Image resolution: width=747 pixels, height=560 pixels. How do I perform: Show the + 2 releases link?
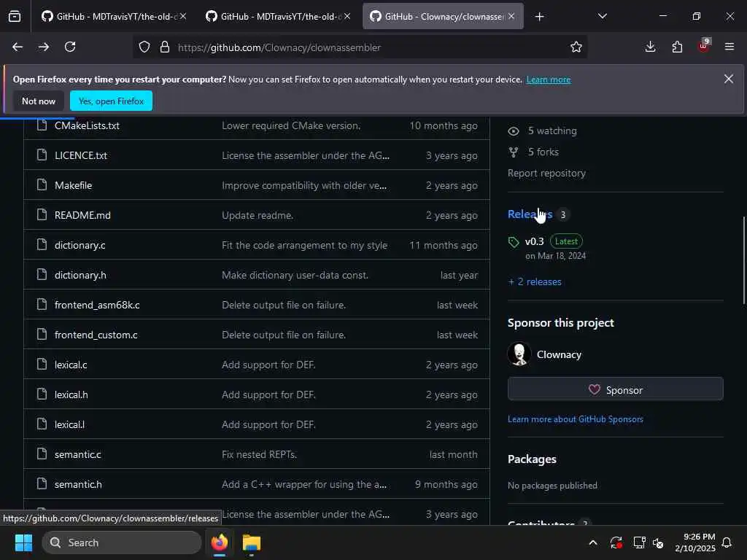click(535, 282)
